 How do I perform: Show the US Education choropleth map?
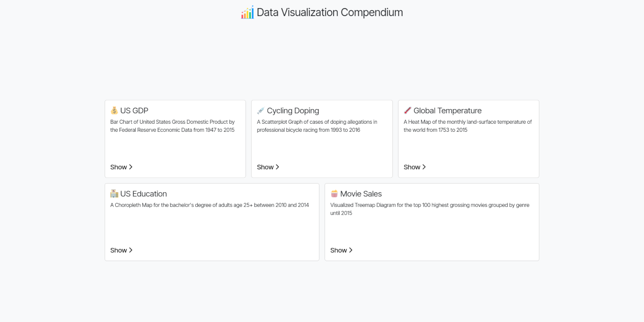118,250
